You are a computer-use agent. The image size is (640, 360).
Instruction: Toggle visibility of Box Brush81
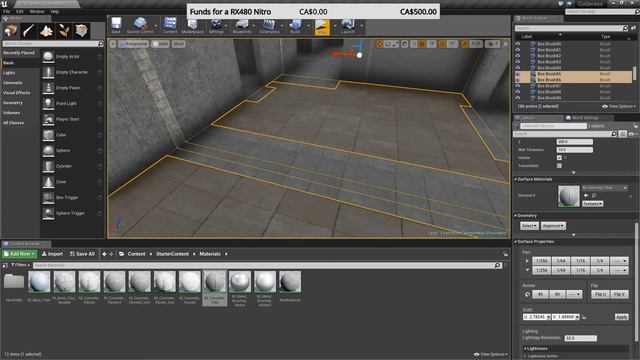(518, 50)
